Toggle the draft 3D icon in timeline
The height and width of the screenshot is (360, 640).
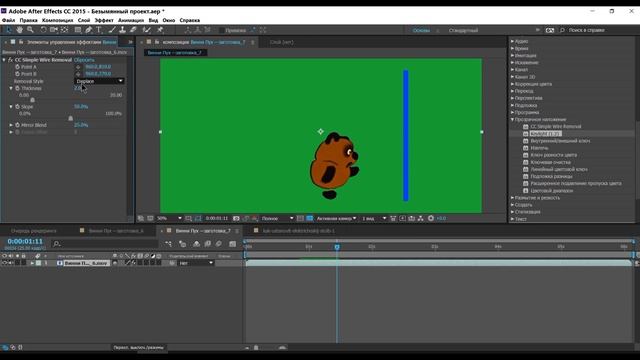coord(182,244)
